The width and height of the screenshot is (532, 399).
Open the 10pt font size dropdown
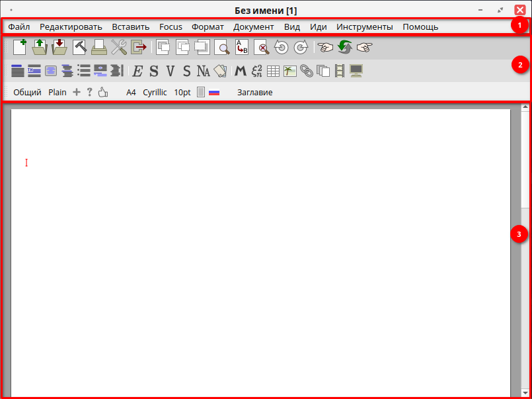pyautogui.click(x=182, y=93)
